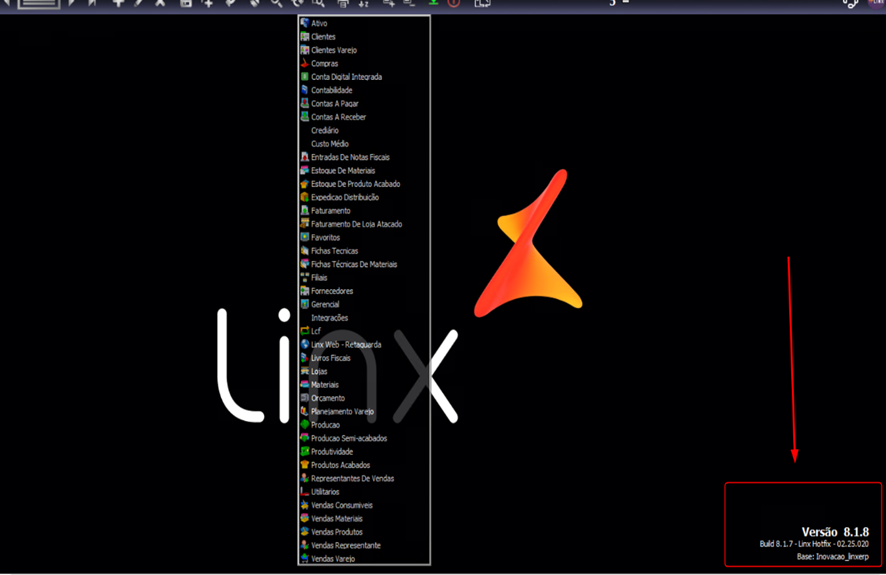
Task: Open Faturamento De Loja Atacado
Action: coord(357,224)
